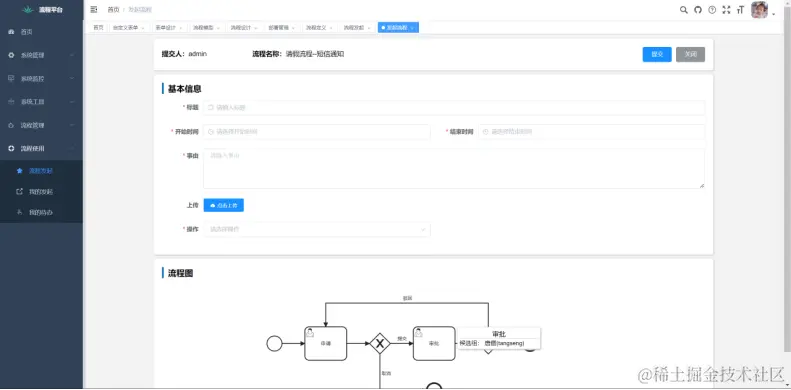Click the 首页 dashboard icon in sidebar

click(11, 32)
